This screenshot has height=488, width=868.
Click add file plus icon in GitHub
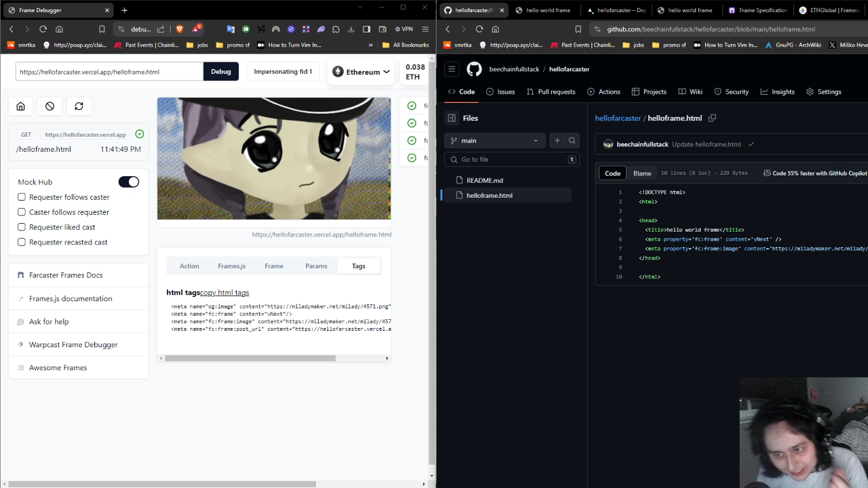pyautogui.click(x=557, y=140)
